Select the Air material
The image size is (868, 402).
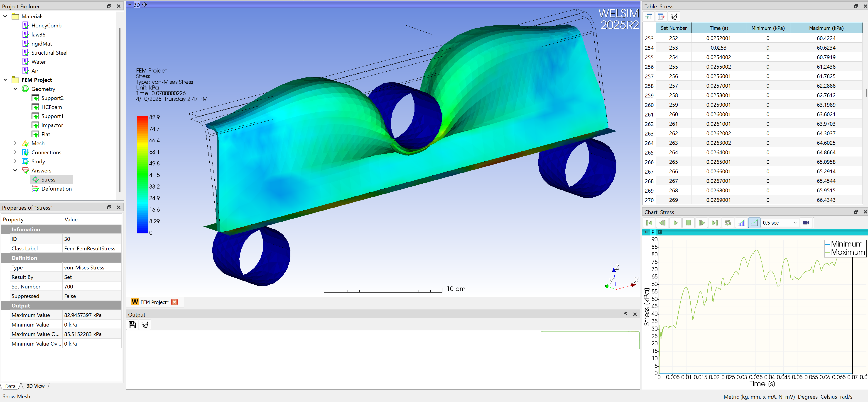[x=35, y=71]
